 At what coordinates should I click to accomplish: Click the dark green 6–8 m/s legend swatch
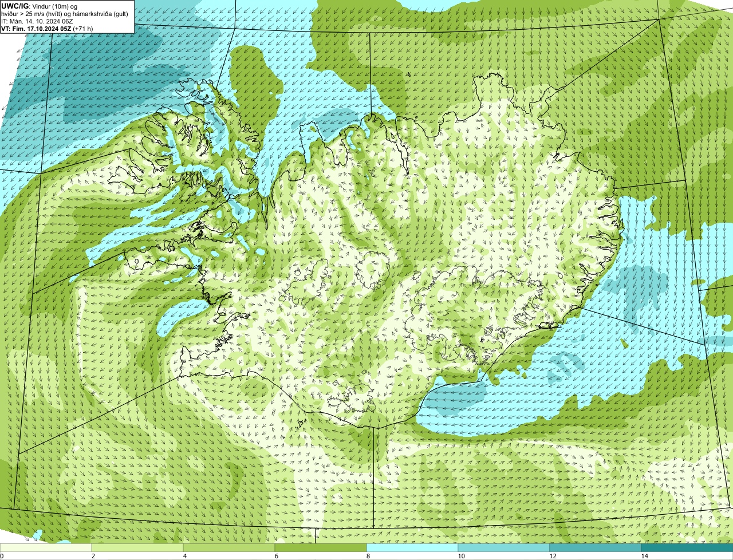tap(321, 547)
